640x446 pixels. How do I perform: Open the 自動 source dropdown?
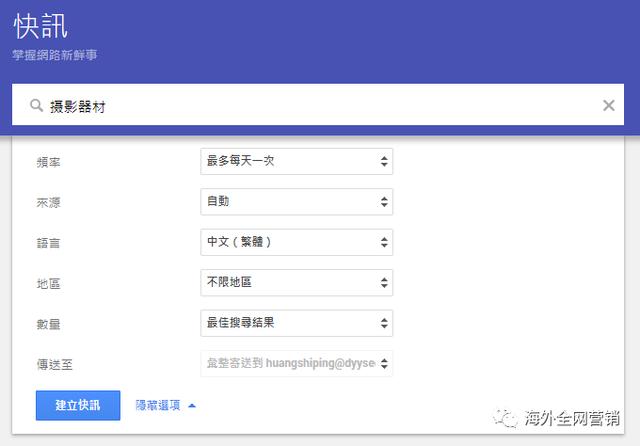[296, 202]
